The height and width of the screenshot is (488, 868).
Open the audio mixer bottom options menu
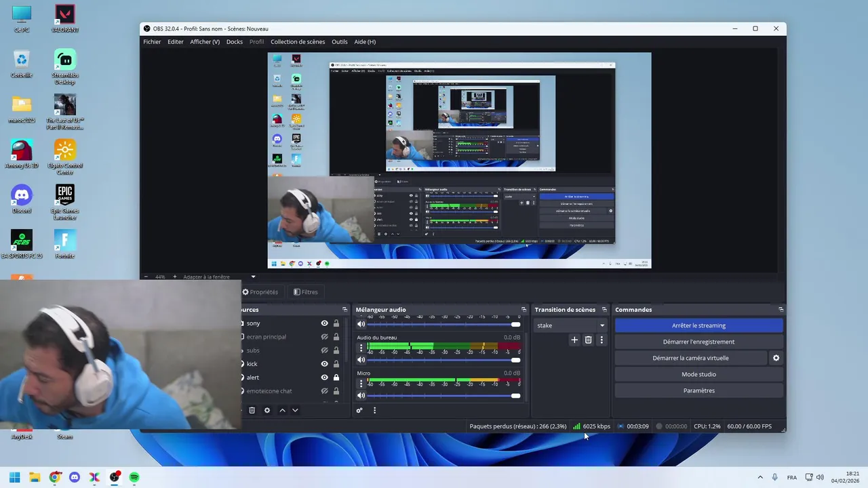[x=374, y=410]
